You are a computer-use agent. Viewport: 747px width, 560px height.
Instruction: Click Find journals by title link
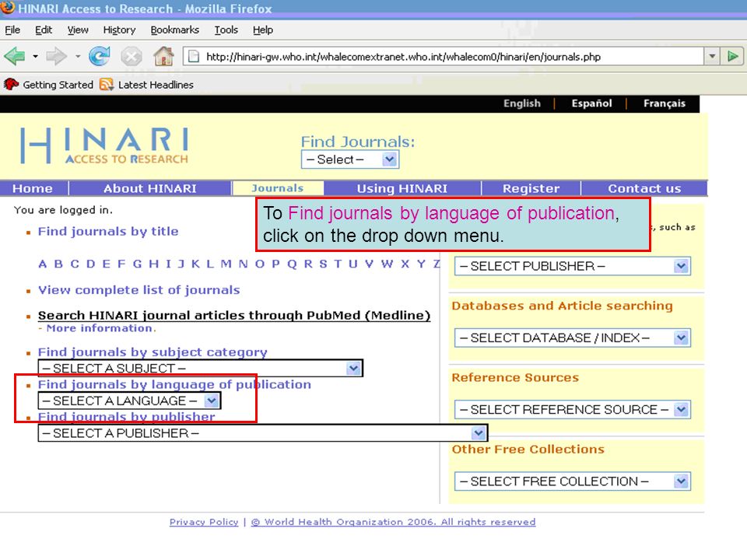click(x=108, y=232)
